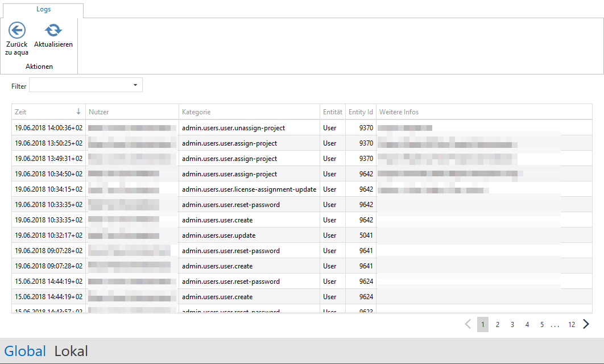
Task: Click sort arrow in Zeit column header
Action: 78,112
